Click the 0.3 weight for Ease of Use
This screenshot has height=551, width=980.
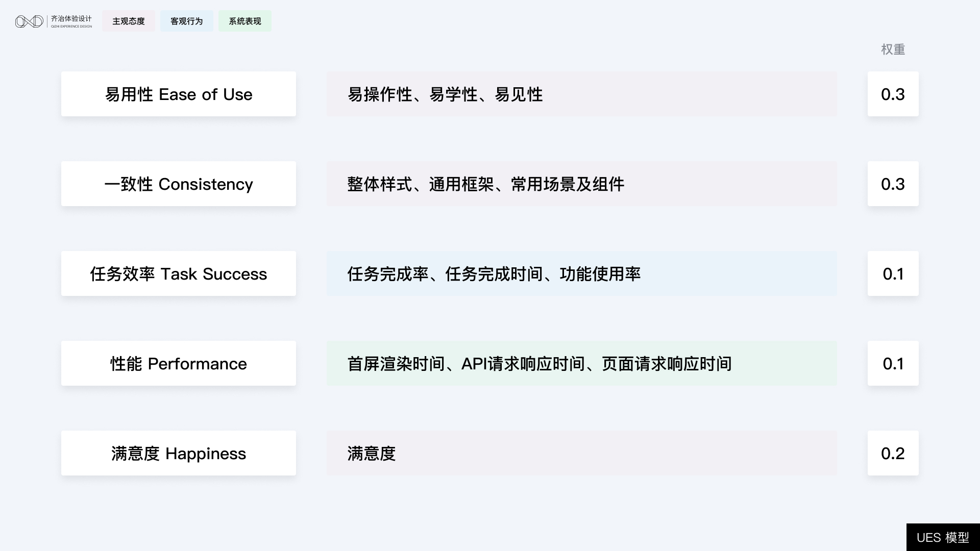coord(893,94)
